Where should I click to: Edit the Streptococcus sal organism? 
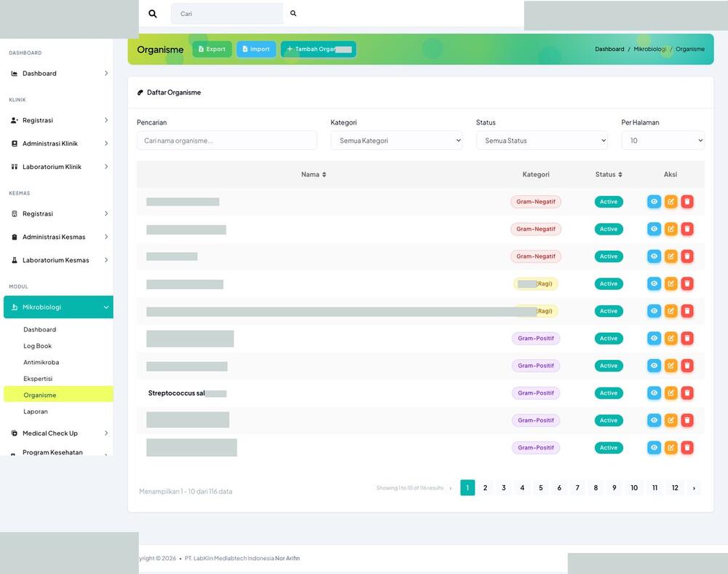tap(670, 393)
